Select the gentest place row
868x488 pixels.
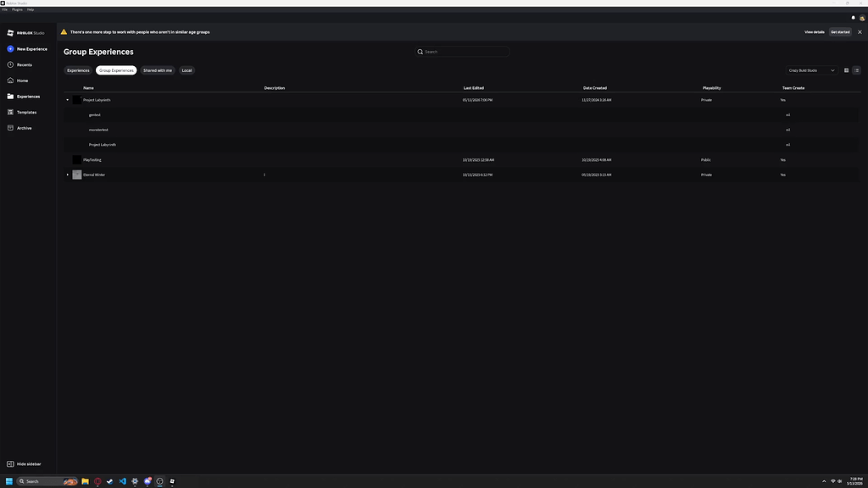click(x=461, y=115)
